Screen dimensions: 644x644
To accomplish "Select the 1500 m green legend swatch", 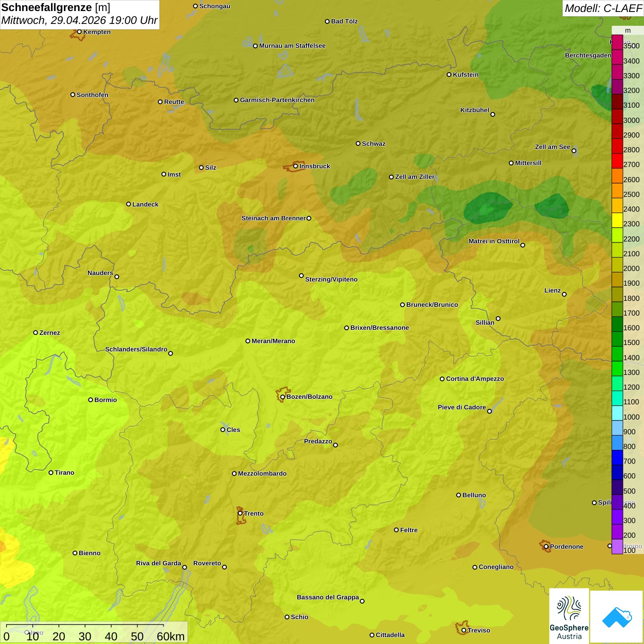I will [617, 339].
